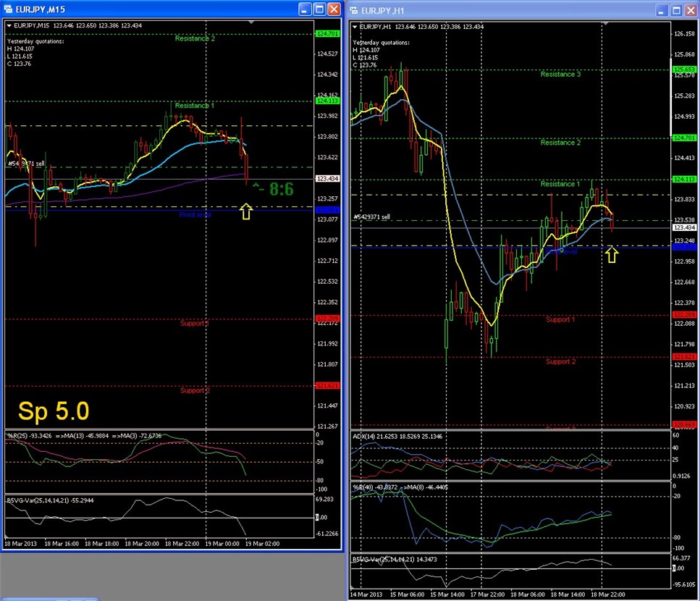
Task: Click the BSVG-Var -55.2944 indicator label in M15
Action: coord(50,500)
